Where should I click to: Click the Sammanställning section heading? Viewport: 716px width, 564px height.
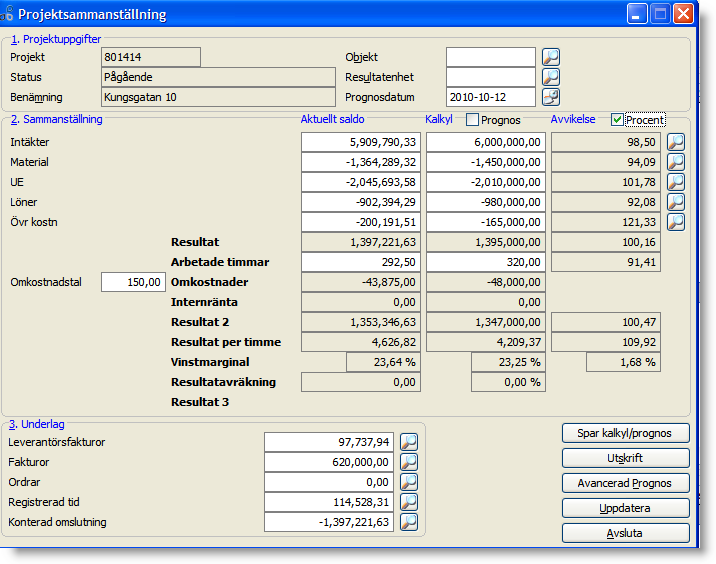coord(57,119)
